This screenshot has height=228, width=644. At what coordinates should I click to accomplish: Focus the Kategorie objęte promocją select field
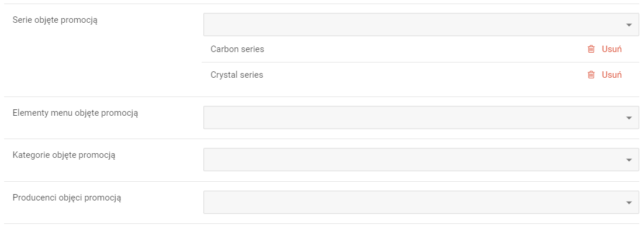tap(421, 160)
